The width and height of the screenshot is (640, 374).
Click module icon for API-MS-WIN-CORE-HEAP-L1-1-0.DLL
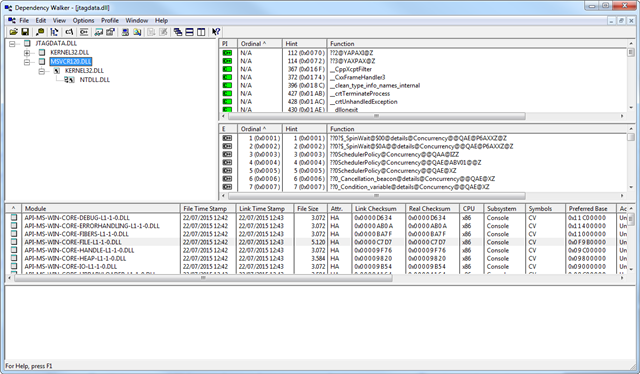point(14,258)
